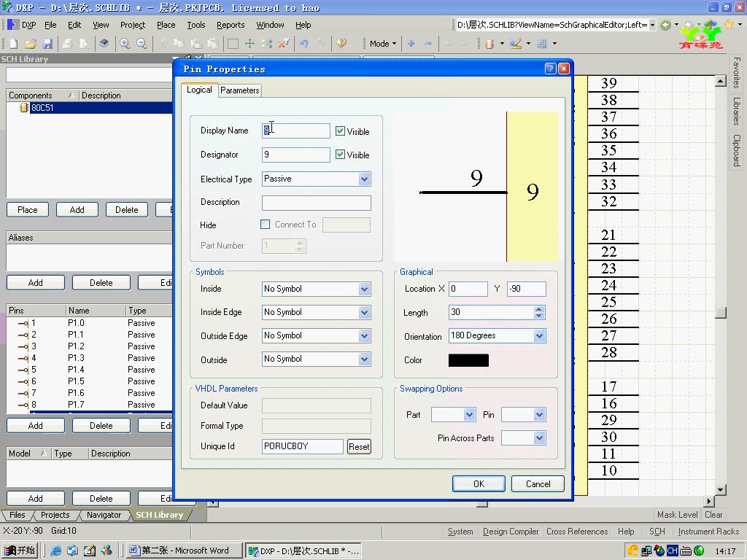Click the Print Preview toolbar icon

pos(84,44)
